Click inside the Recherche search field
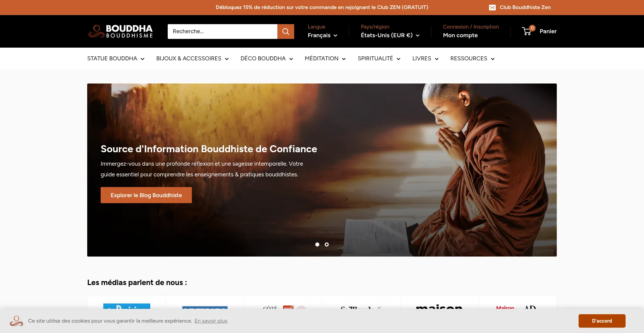The width and height of the screenshot is (644, 333). (x=222, y=32)
